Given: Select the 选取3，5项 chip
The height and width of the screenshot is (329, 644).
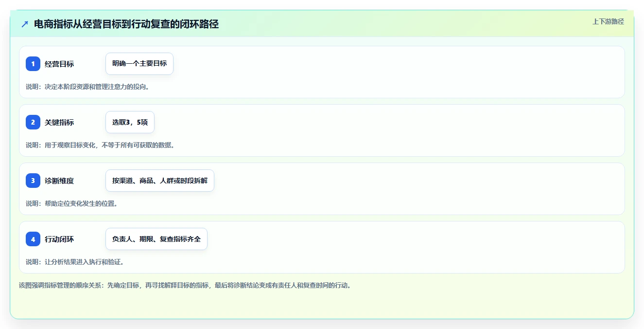Looking at the screenshot, I should pyautogui.click(x=130, y=122).
